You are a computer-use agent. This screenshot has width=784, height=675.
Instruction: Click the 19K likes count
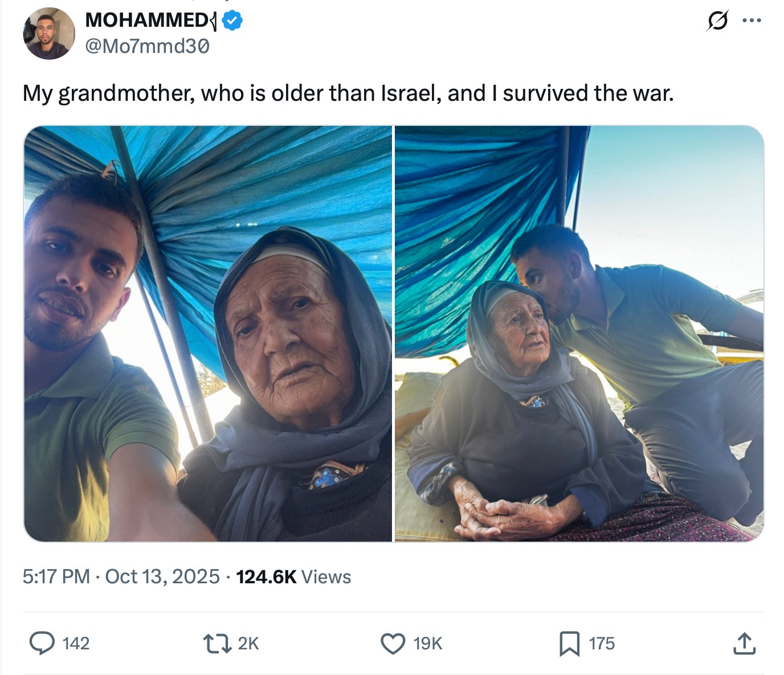point(427,644)
